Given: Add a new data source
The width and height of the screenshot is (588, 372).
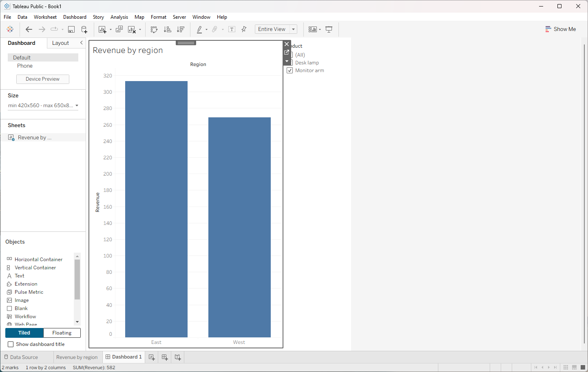Looking at the screenshot, I should point(84,29).
